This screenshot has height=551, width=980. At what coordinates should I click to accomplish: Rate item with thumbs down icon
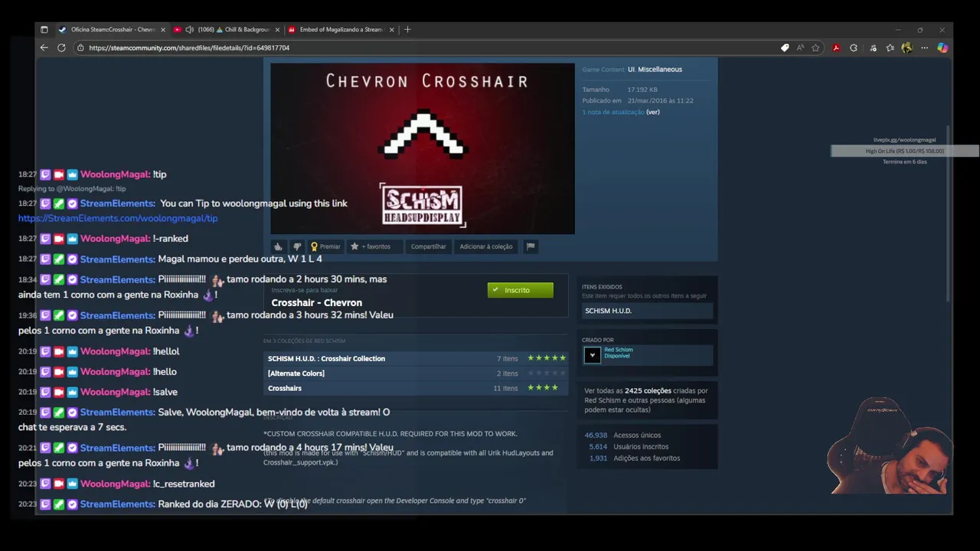(x=297, y=246)
